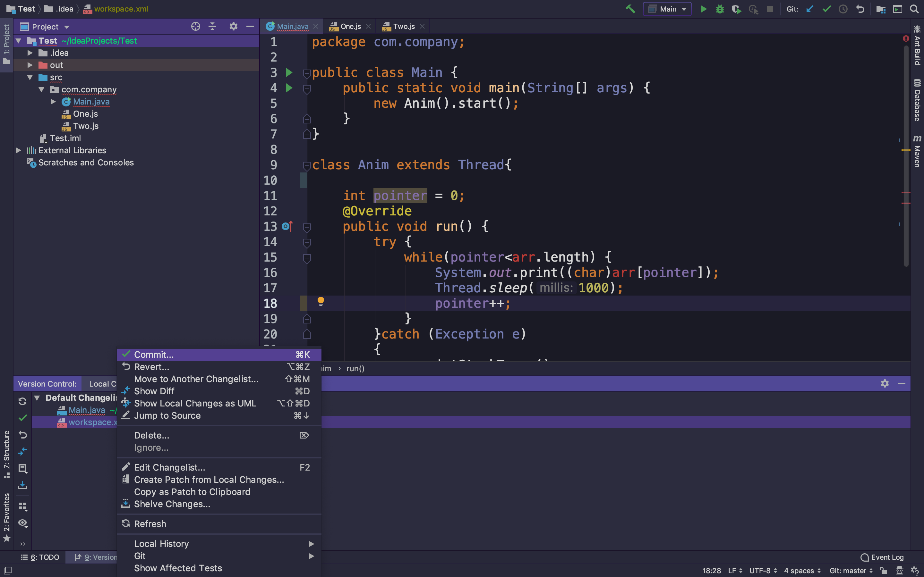Expand the Default Changelist item
The height and width of the screenshot is (577, 924).
coord(38,397)
